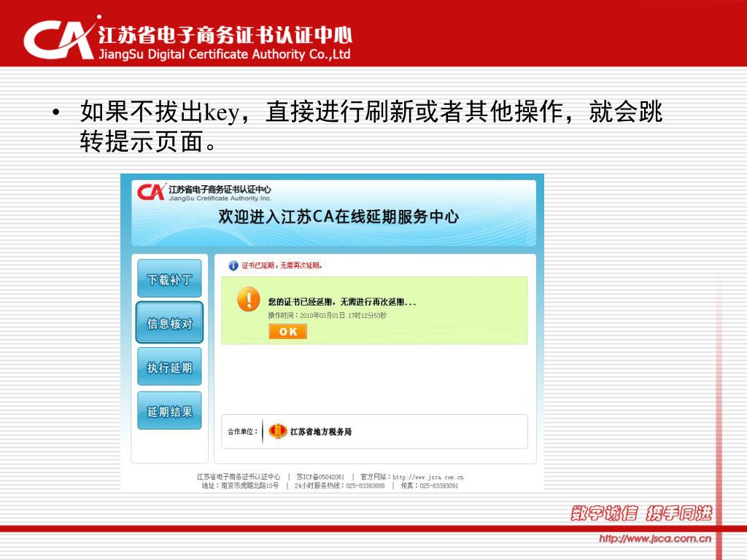The image size is (747, 560).
Task: Go to 延期结果 sidebar button
Action: tap(169, 411)
